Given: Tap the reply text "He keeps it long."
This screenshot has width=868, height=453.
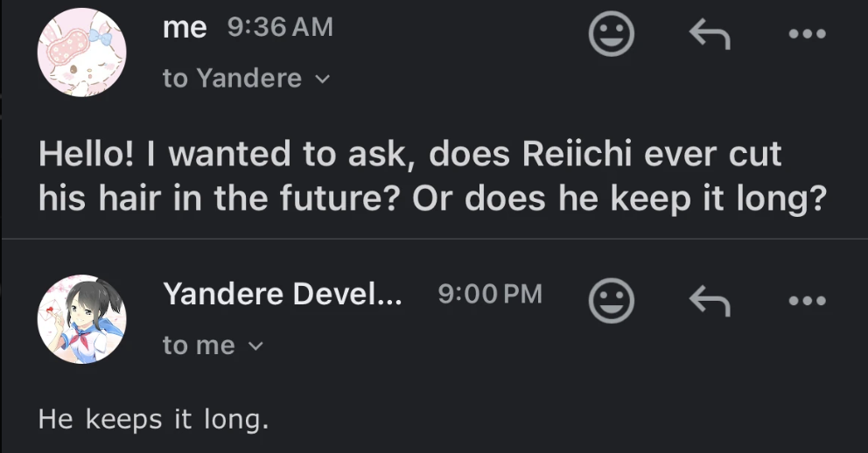Looking at the screenshot, I should tap(153, 420).
